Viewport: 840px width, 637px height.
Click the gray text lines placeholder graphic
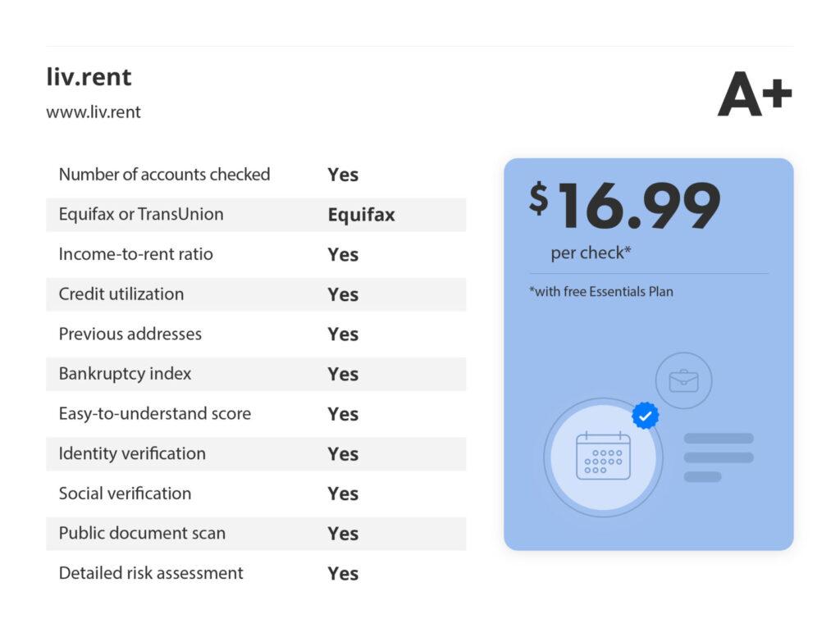719,457
